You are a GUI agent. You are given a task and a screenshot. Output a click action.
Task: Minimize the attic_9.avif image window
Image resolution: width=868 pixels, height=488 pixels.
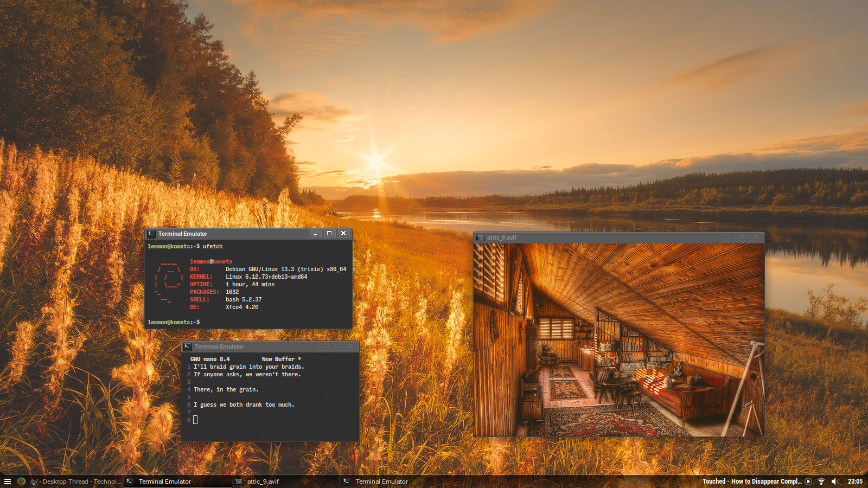point(727,237)
